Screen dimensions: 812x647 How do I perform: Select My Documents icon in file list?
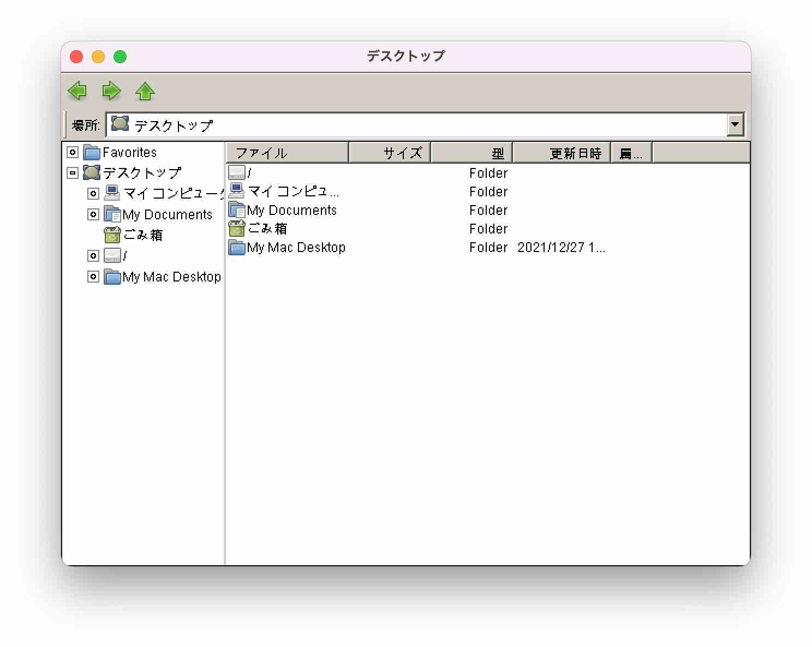click(x=236, y=210)
